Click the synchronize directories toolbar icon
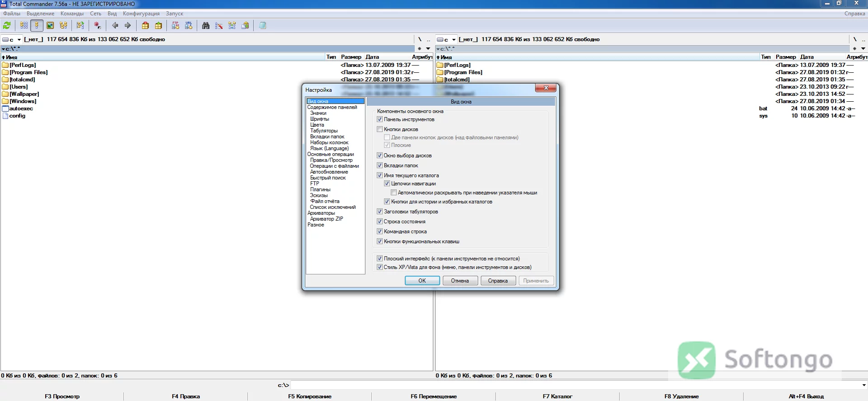The width and height of the screenshot is (868, 401). click(232, 26)
